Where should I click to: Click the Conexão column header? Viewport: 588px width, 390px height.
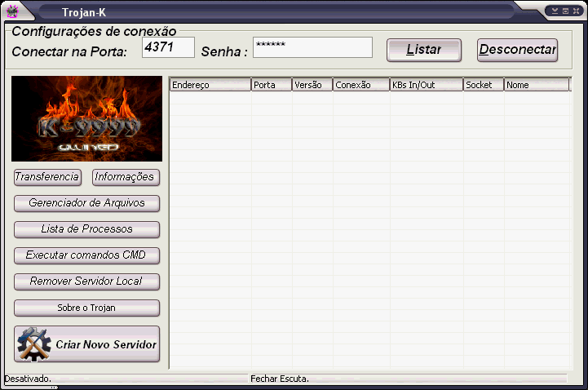click(x=360, y=85)
